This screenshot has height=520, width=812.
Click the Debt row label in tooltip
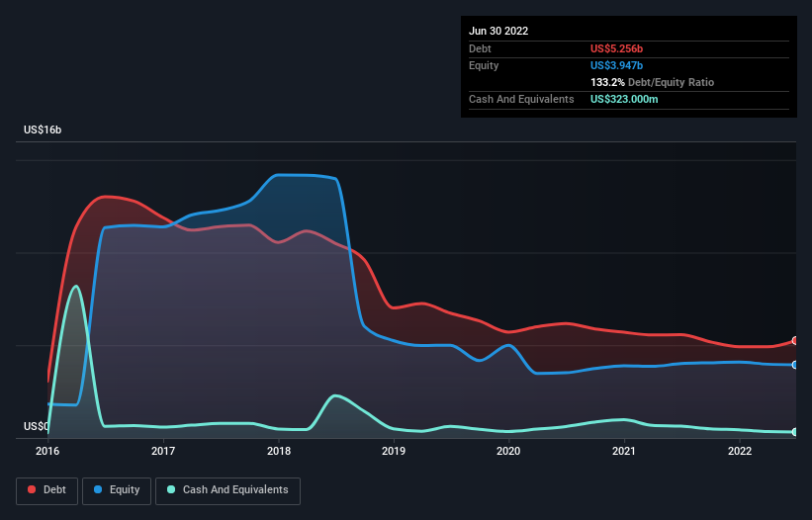click(x=480, y=48)
